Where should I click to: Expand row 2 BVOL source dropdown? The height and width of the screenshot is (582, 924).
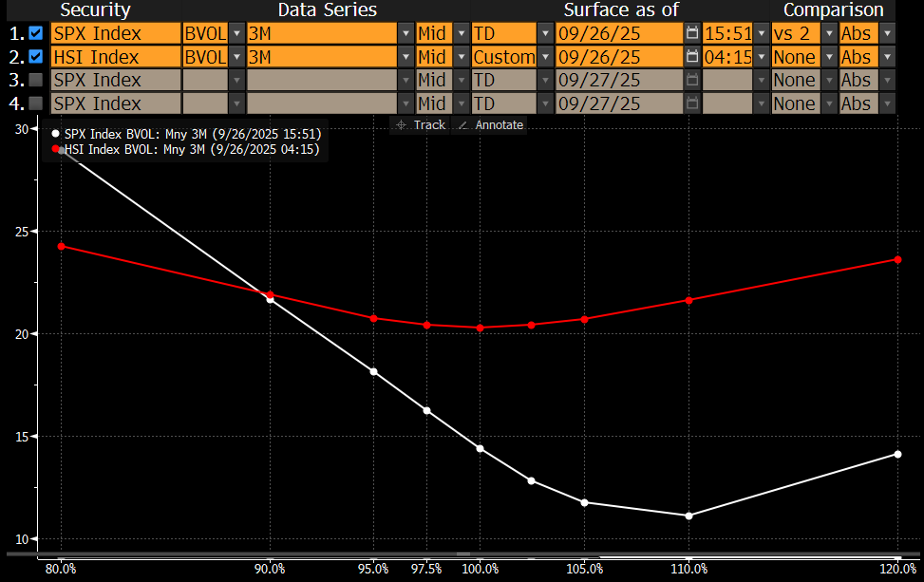[236, 57]
